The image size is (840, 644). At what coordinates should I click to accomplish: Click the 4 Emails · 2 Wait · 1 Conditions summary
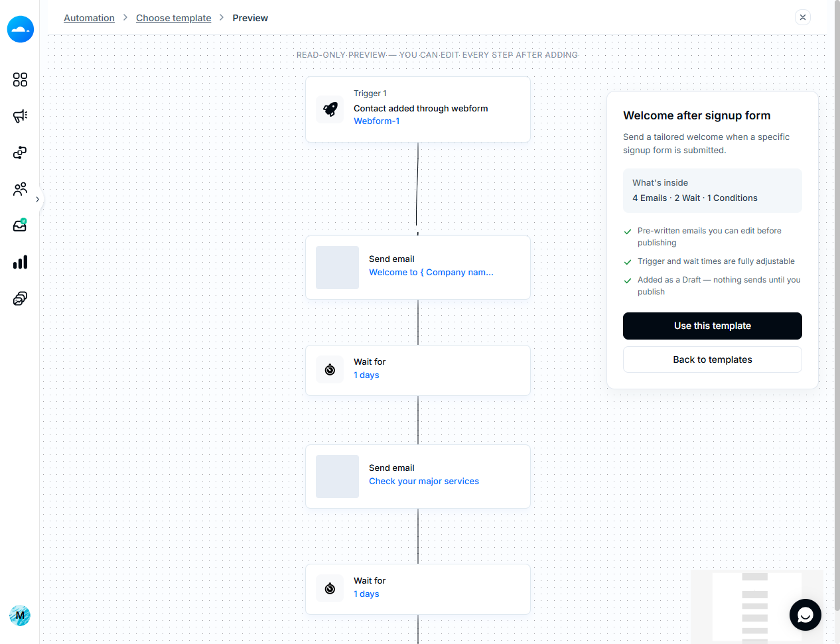(695, 198)
